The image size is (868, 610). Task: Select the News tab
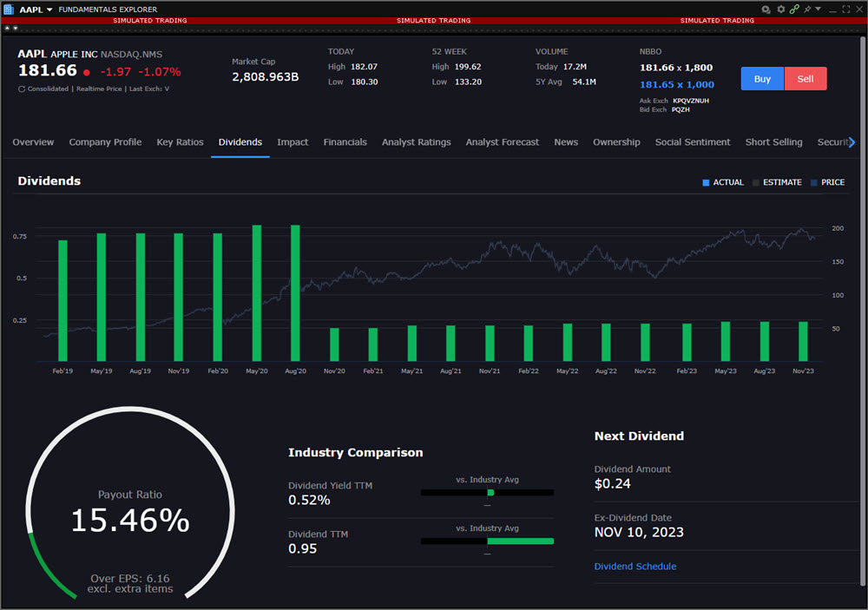point(566,142)
